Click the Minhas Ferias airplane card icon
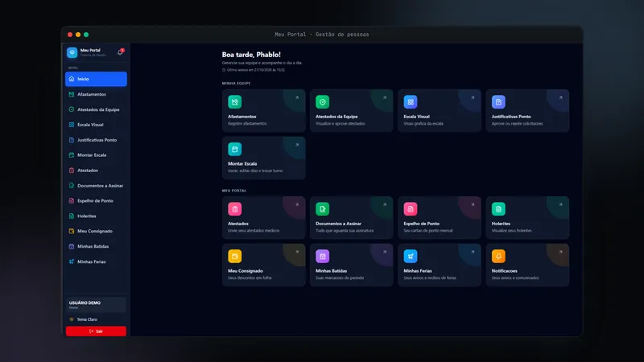Viewport: 644px width, 362px height. [x=411, y=256]
